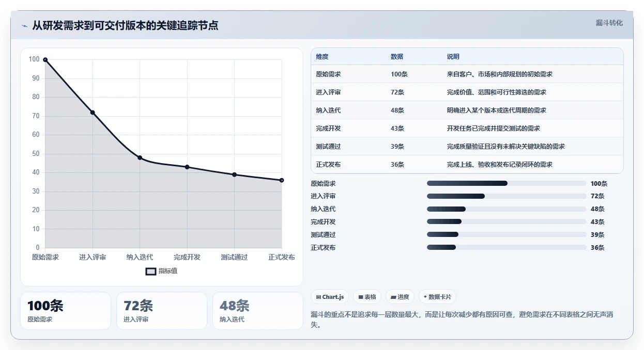Click the 完成开发 progress bar
Viewport: 644px width, 350px height.
(x=507, y=222)
